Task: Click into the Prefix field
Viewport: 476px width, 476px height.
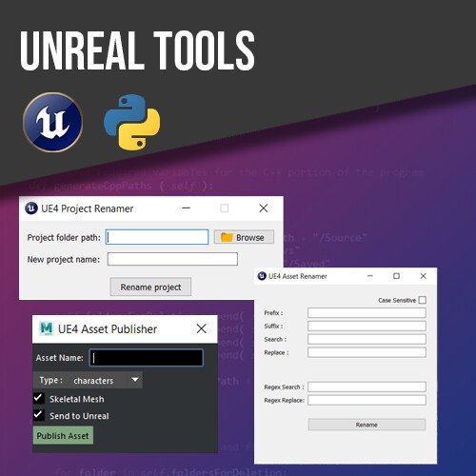Action: [x=367, y=313]
